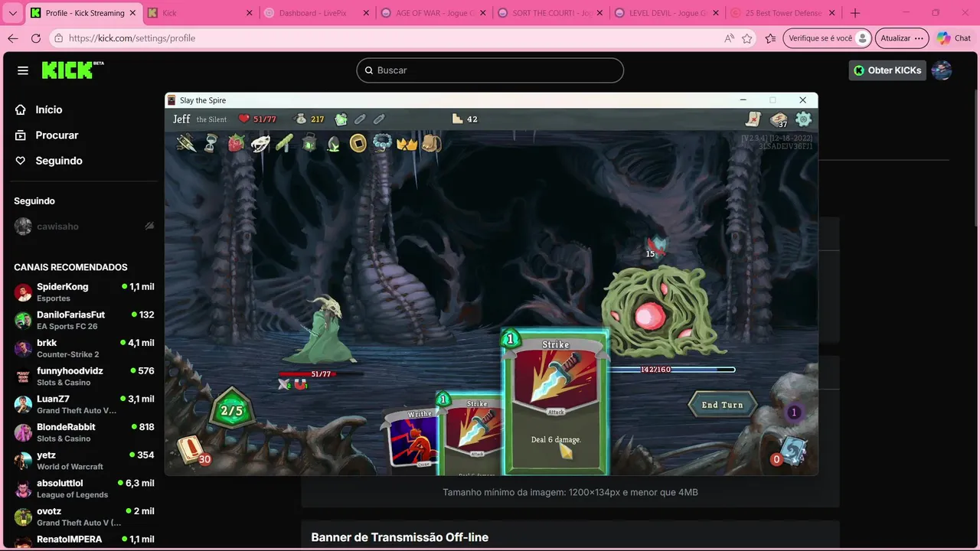The width and height of the screenshot is (980, 551).
Task: Open the Copilot Chat button
Action: [x=953, y=38]
